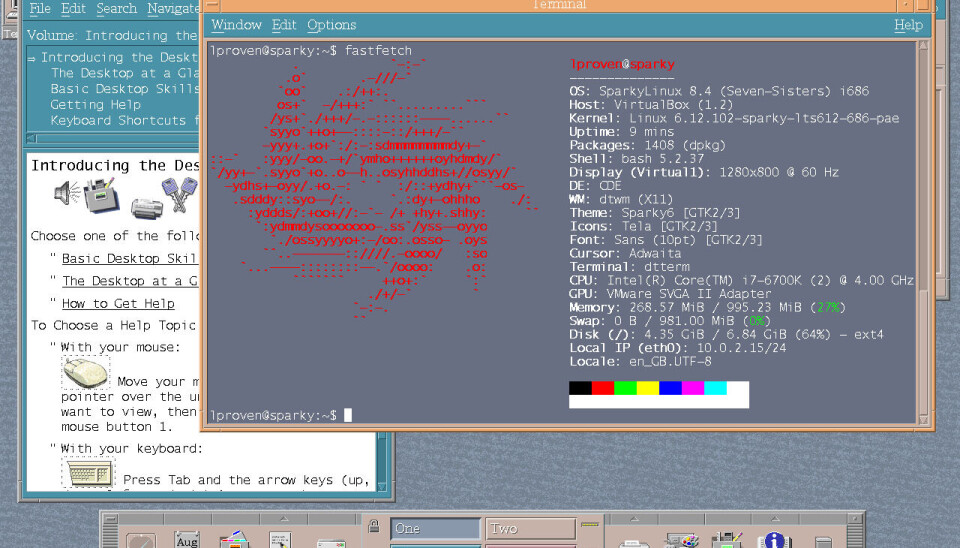Click the 'GPU: VMware SVGA II Adapter' line
This screenshot has width=960, height=548.
(x=670, y=293)
